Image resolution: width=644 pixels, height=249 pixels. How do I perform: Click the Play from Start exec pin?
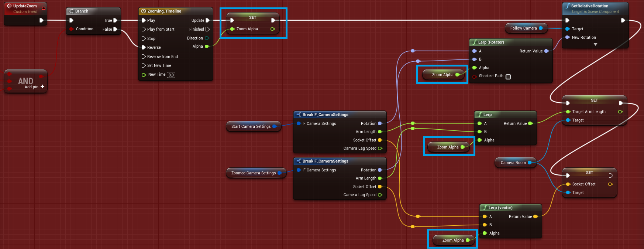[144, 29]
